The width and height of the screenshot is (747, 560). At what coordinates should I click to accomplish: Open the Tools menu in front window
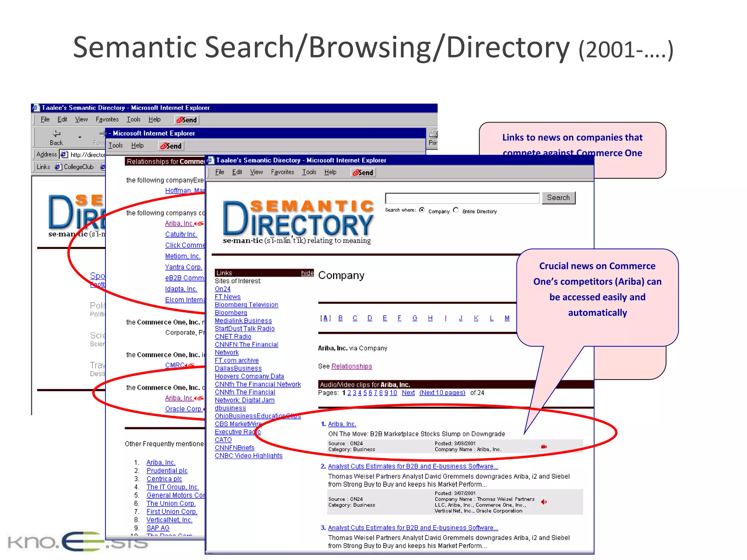[309, 172]
